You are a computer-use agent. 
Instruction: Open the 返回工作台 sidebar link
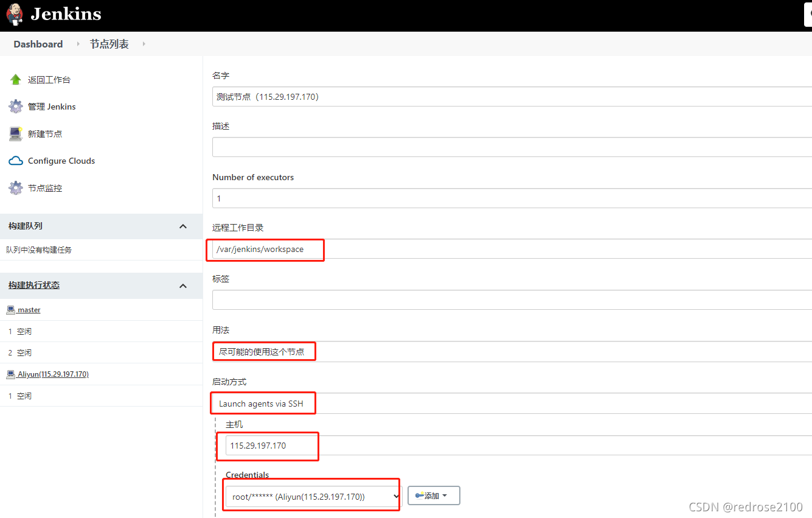49,80
